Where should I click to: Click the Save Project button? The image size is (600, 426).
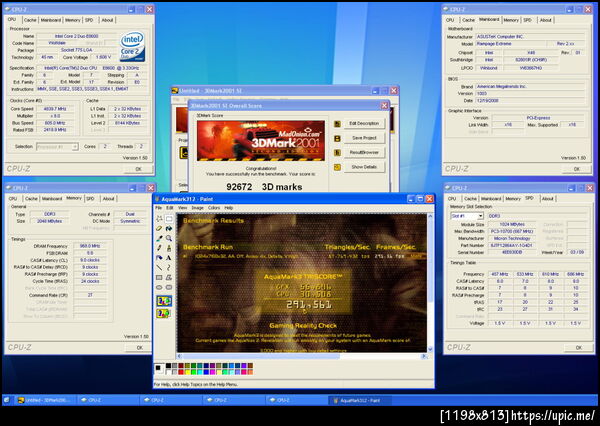point(364,138)
